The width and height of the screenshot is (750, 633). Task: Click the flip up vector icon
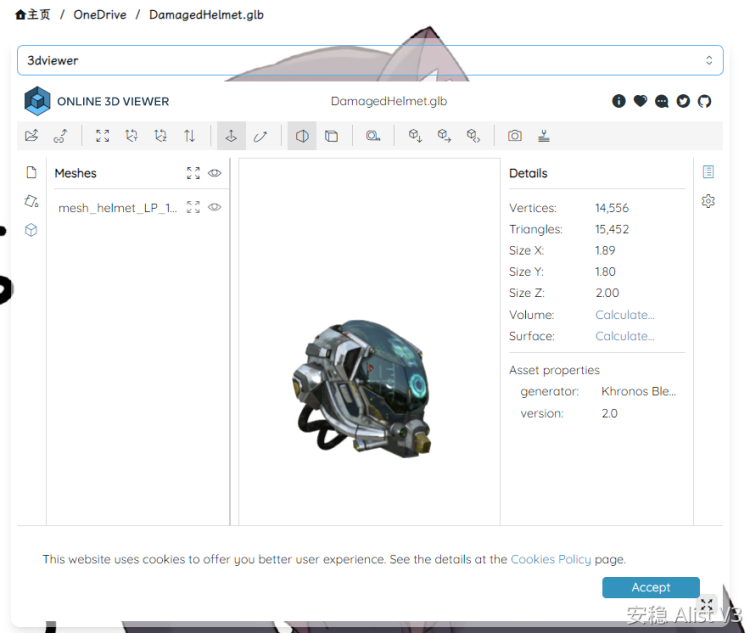[190, 136]
